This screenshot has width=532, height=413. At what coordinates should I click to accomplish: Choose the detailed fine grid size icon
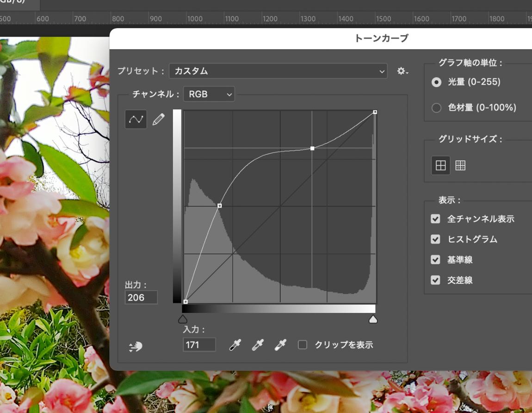click(460, 165)
